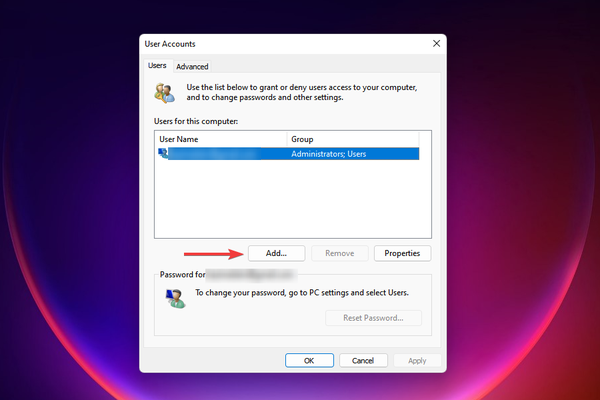This screenshot has height=400, width=600.
Task: Open Properties for the selected user
Action: point(403,254)
